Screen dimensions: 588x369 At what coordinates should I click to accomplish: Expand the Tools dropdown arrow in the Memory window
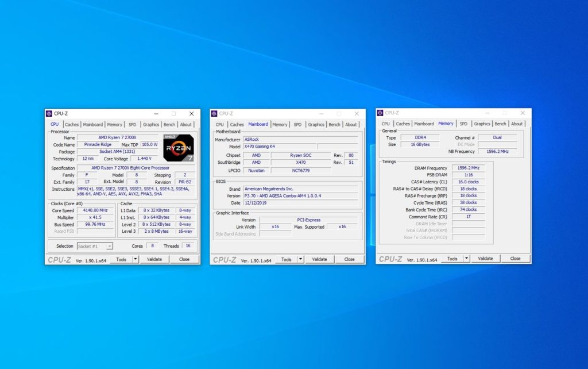(x=466, y=259)
